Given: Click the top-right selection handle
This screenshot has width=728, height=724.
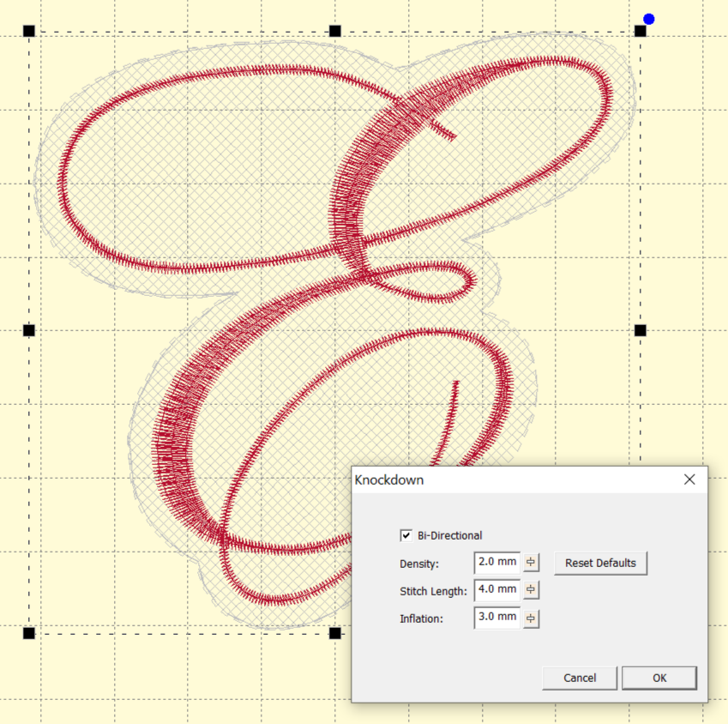Looking at the screenshot, I should point(640,31).
